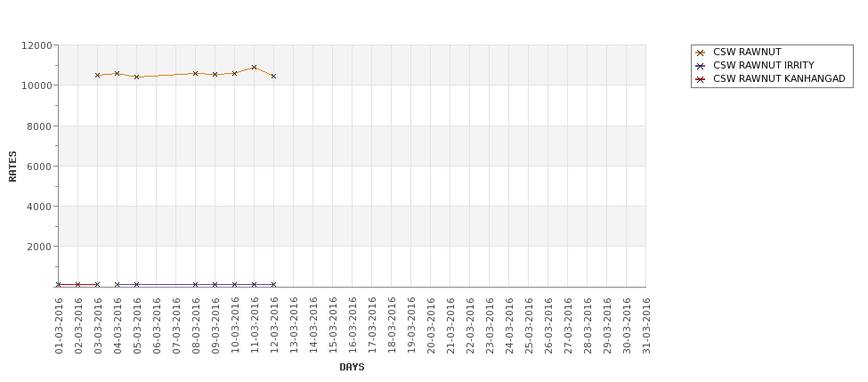Viewport: 868px width, 382px height.
Task: Click the 28-03-2016 date label
Action: point(588,326)
